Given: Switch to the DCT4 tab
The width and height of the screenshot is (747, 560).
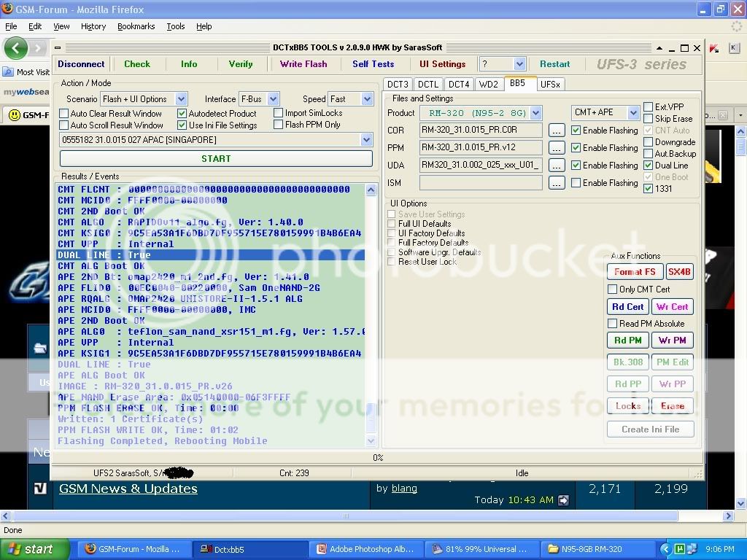Looking at the screenshot, I should pos(459,85).
